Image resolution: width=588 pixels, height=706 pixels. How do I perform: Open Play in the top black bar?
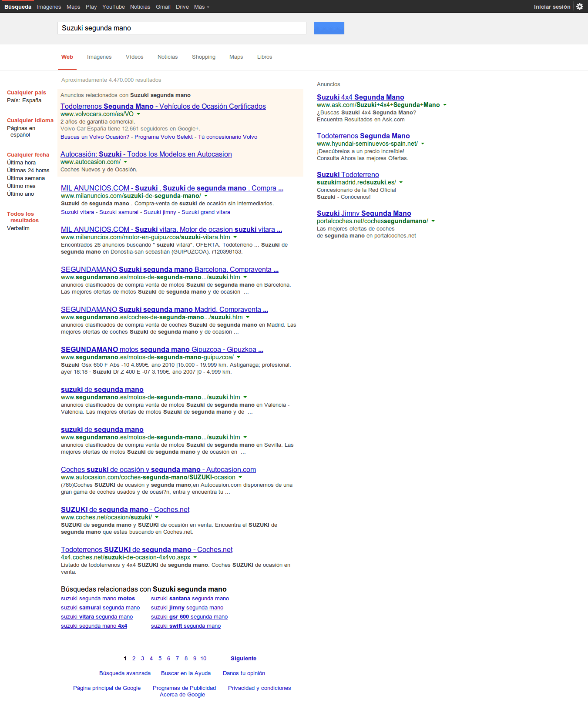point(91,7)
